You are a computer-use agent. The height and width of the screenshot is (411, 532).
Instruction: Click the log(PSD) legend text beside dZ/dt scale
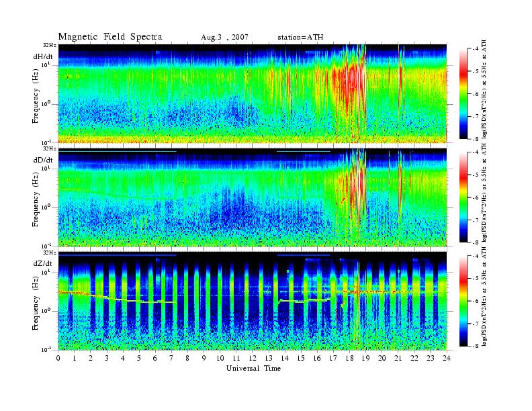coord(484,296)
